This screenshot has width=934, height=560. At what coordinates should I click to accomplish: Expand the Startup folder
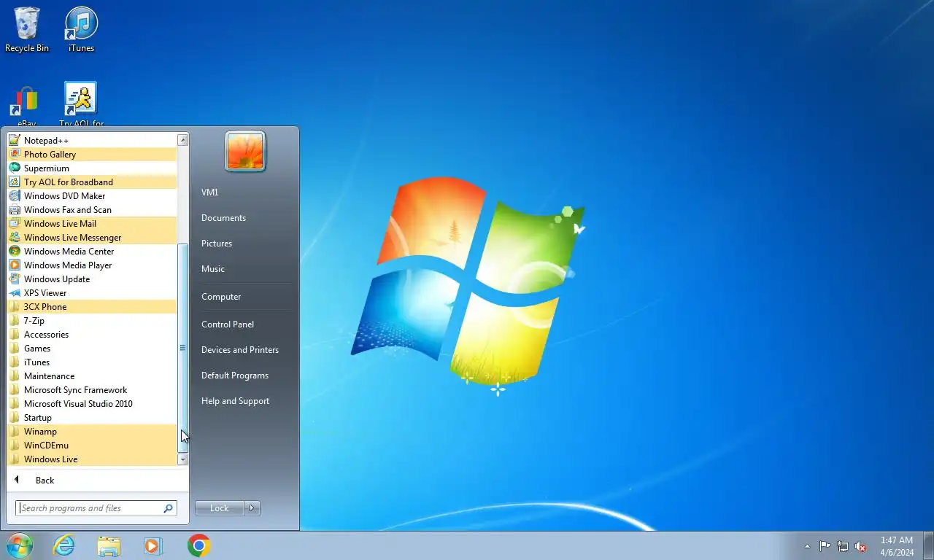pos(92,417)
